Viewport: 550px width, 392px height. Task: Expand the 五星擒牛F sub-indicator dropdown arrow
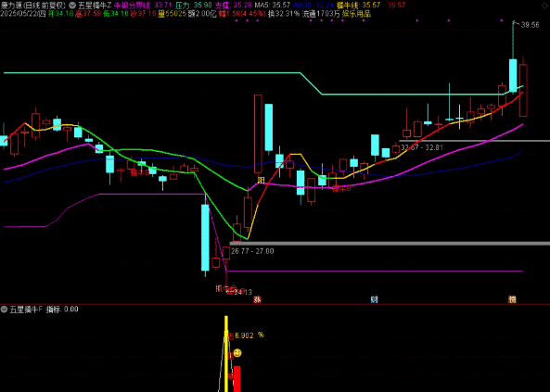click(5, 310)
